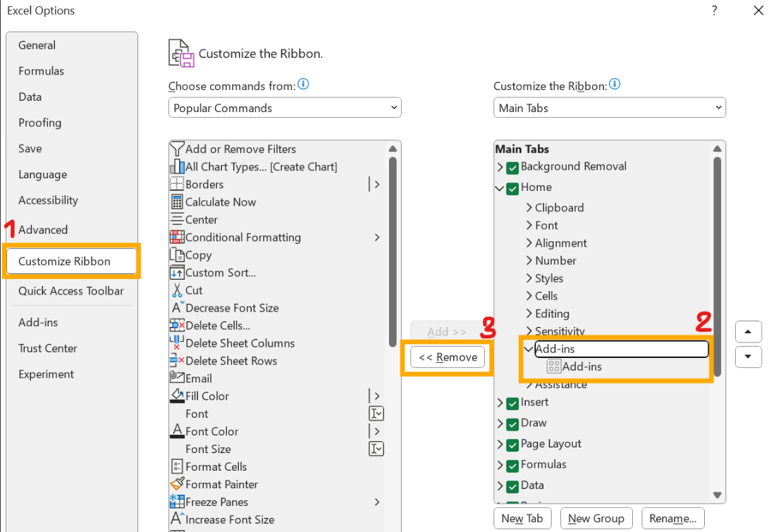
Task: Click the Borders grid icon
Action: pos(177,184)
